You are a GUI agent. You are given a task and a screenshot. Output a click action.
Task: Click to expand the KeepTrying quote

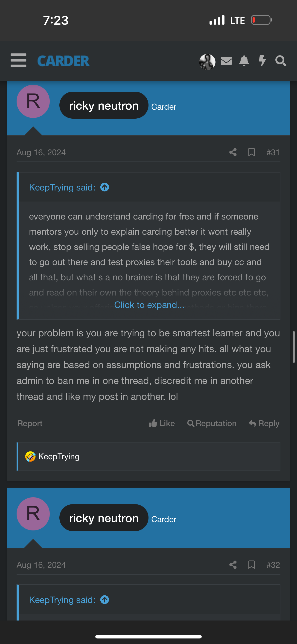tap(149, 305)
